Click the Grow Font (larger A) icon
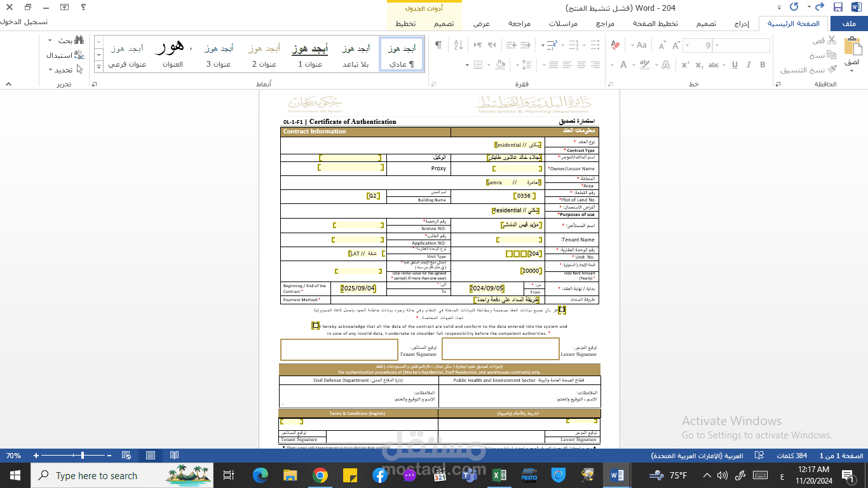This screenshot has width=868, height=488. pos(676,45)
